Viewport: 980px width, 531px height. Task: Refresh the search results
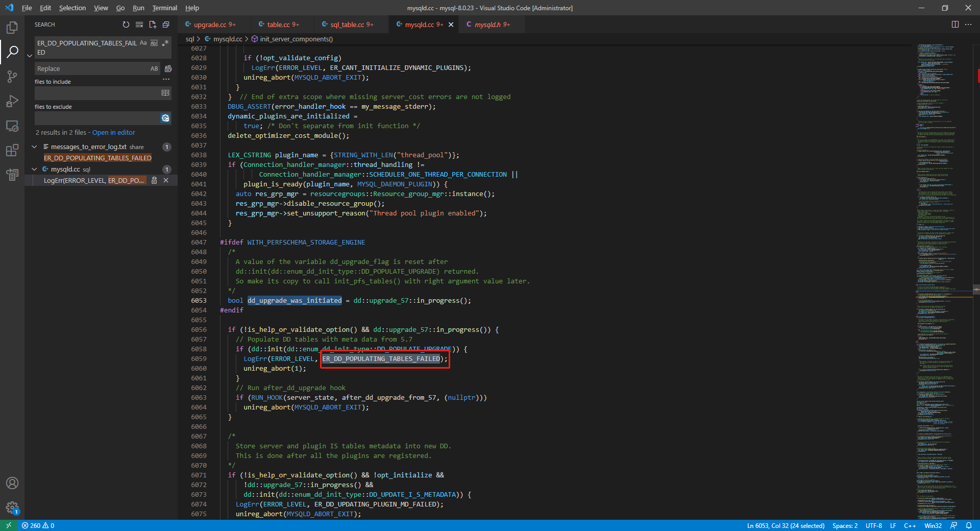click(x=126, y=25)
